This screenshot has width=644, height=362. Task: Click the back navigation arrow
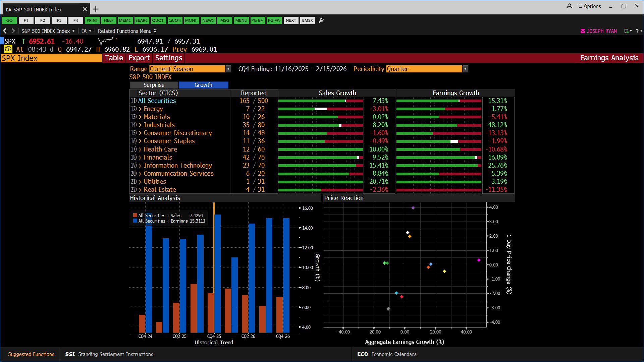click(x=5, y=31)
